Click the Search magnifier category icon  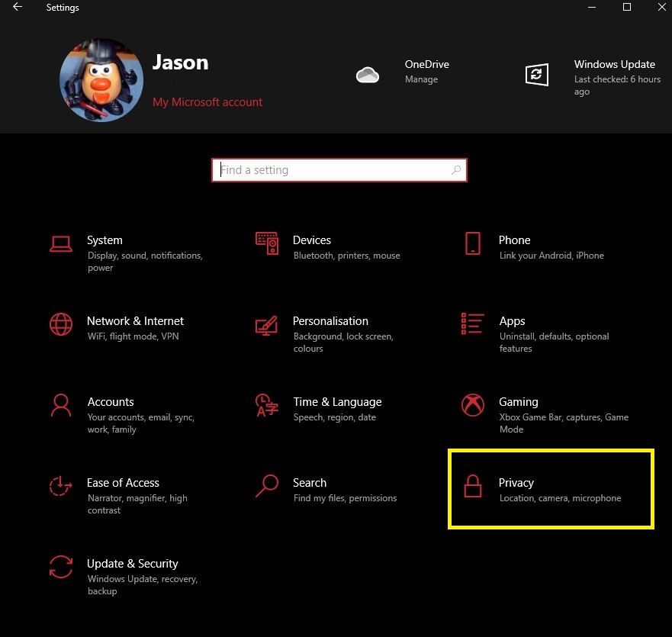point(267,486)
